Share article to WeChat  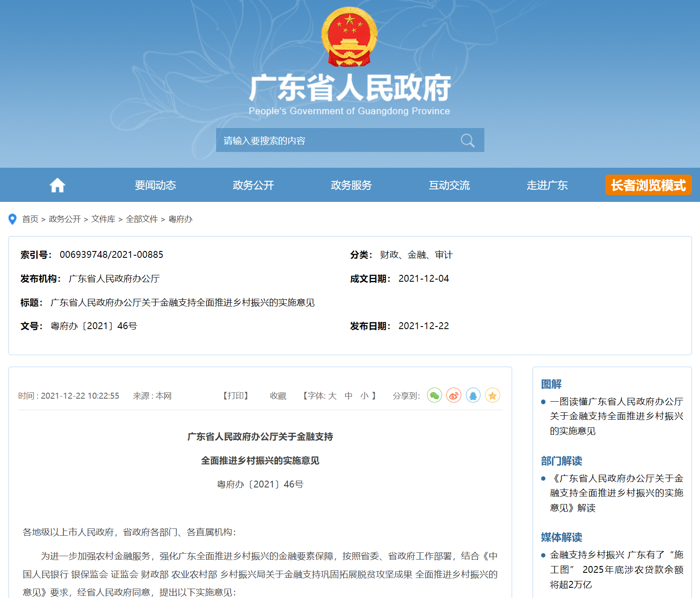[x=434, y=396]
